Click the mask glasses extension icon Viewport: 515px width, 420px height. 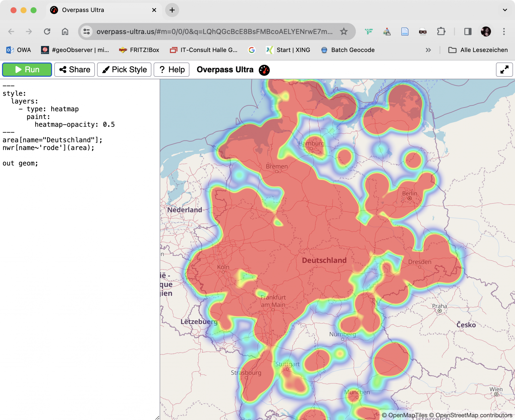(x=423, y=31)
